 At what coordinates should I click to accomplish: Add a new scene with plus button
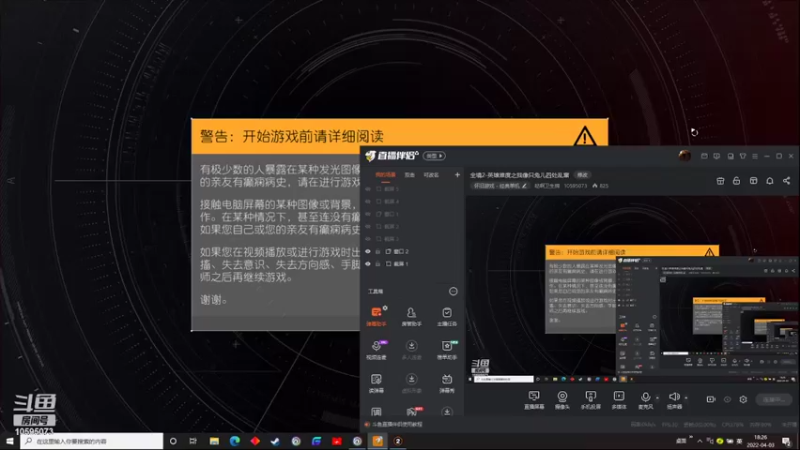(x=457, y=175)
